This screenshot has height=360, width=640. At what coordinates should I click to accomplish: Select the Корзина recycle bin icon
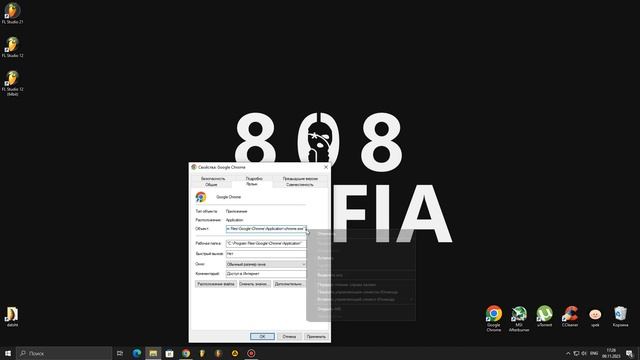click(x=620, y=316)
